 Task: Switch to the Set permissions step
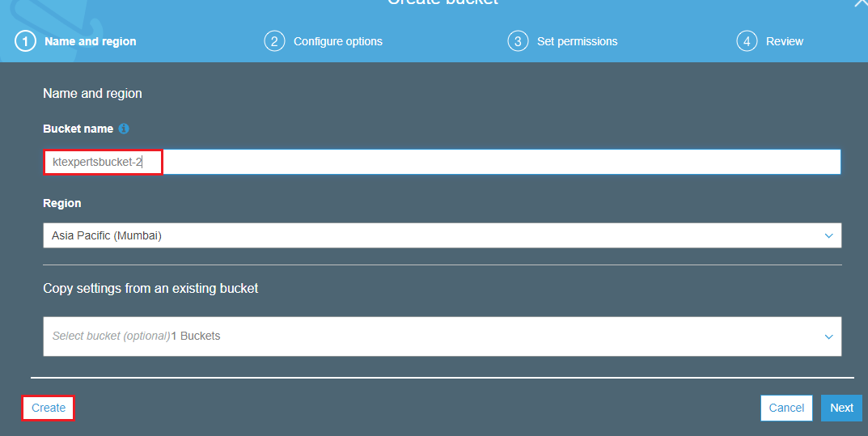577,41
